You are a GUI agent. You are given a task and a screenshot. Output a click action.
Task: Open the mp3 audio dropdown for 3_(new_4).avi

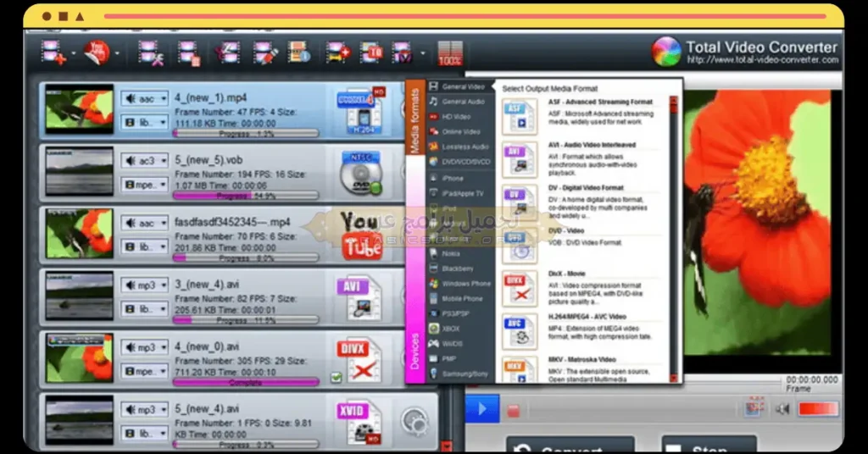point(144,285)
